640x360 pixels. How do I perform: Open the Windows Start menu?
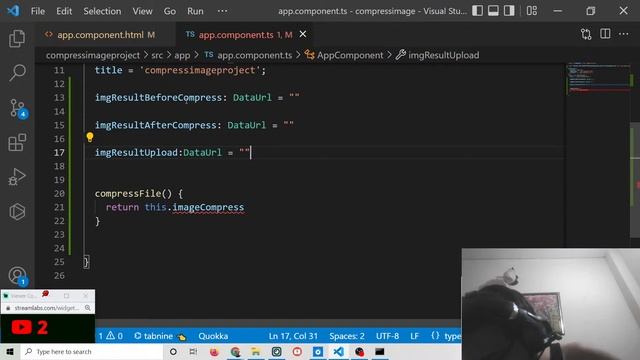point(10,351)
